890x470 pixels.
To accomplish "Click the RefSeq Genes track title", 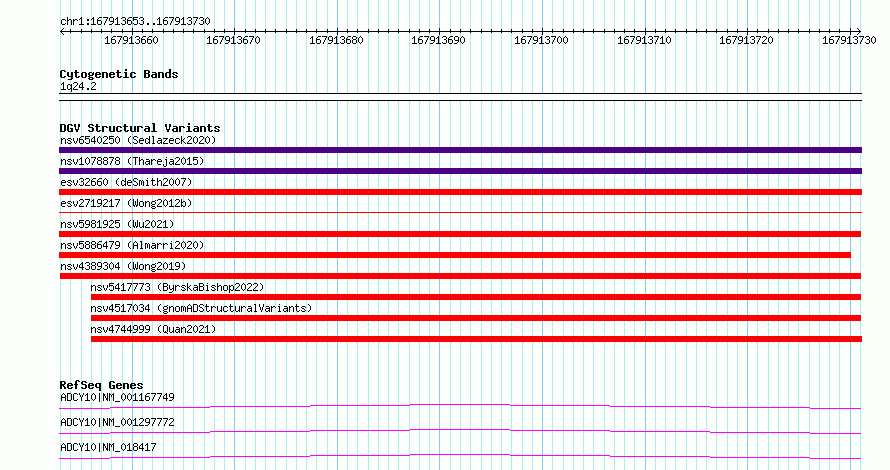I will point(101,385).
